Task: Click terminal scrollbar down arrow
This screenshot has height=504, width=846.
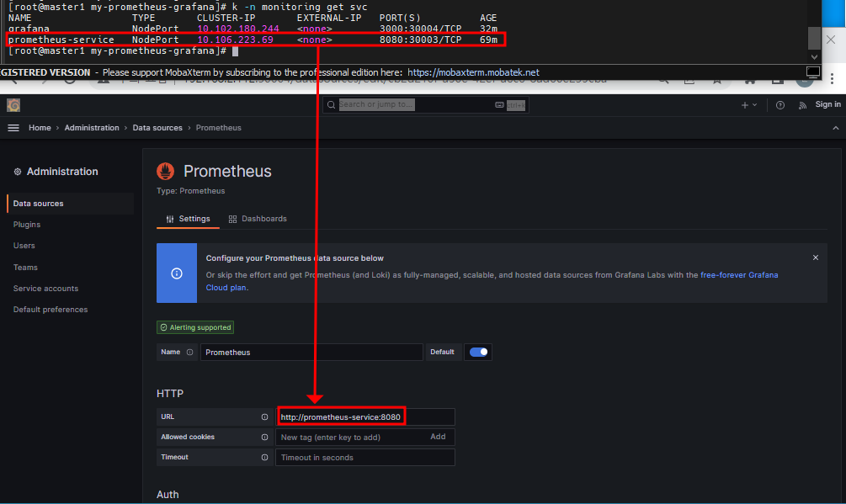Action: (x=814, y=56)
